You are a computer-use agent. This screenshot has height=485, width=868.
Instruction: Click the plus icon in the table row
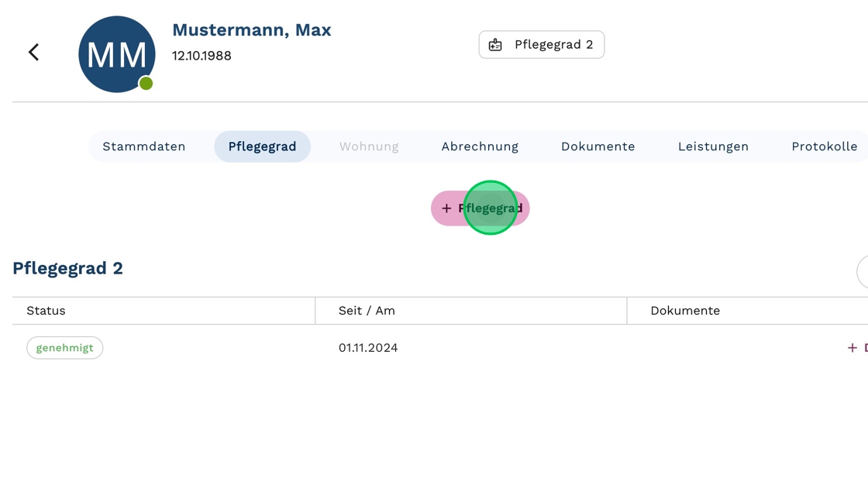[x=852, y=348]
